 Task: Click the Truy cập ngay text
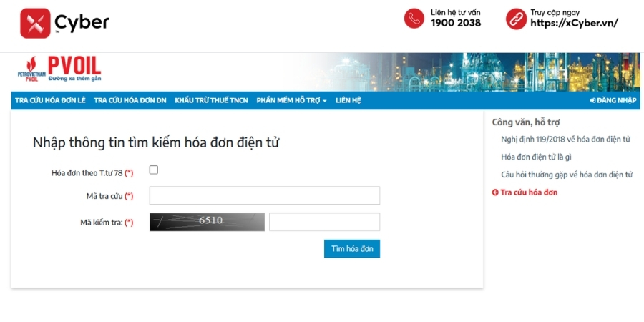pos(555,12)
